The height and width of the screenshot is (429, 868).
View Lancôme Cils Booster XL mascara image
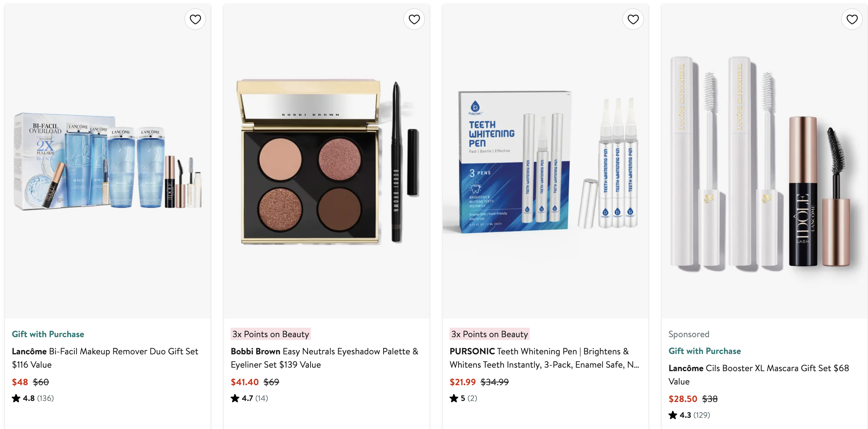764,161
